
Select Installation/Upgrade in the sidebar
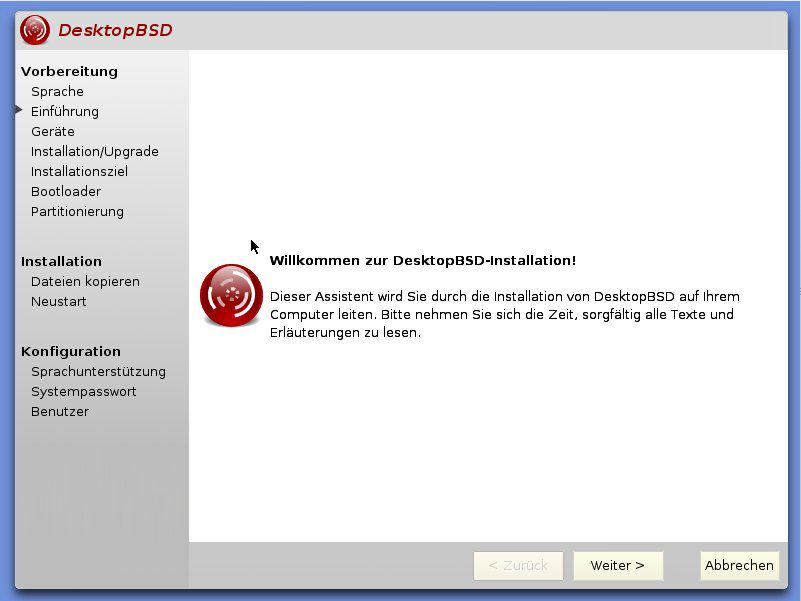click(95, 152)
